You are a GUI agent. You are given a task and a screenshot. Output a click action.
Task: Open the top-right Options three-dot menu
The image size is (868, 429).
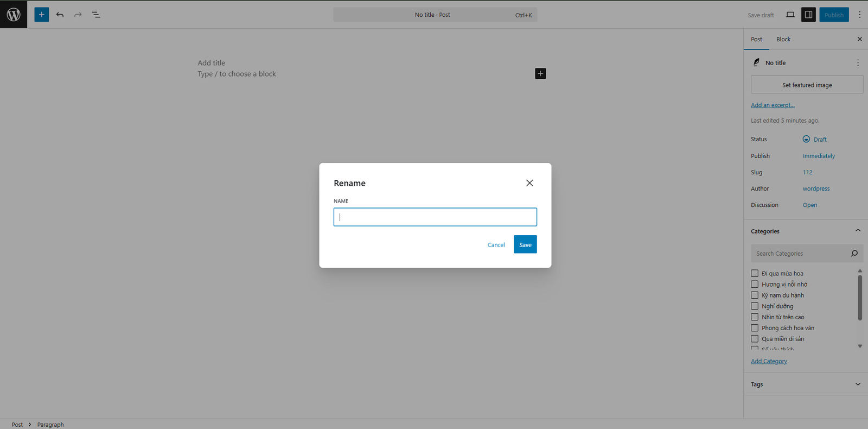(x=859, y=15)
